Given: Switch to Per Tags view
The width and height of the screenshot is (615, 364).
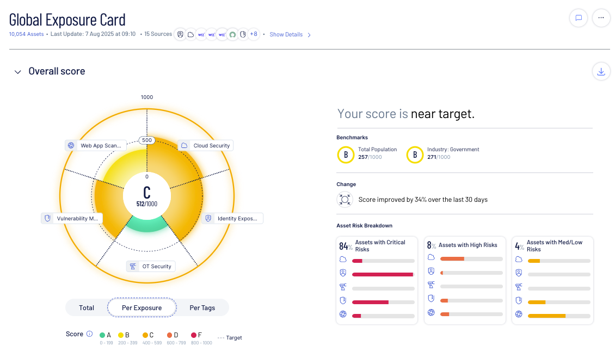Looking at the screenshot, I should point(202,307).
